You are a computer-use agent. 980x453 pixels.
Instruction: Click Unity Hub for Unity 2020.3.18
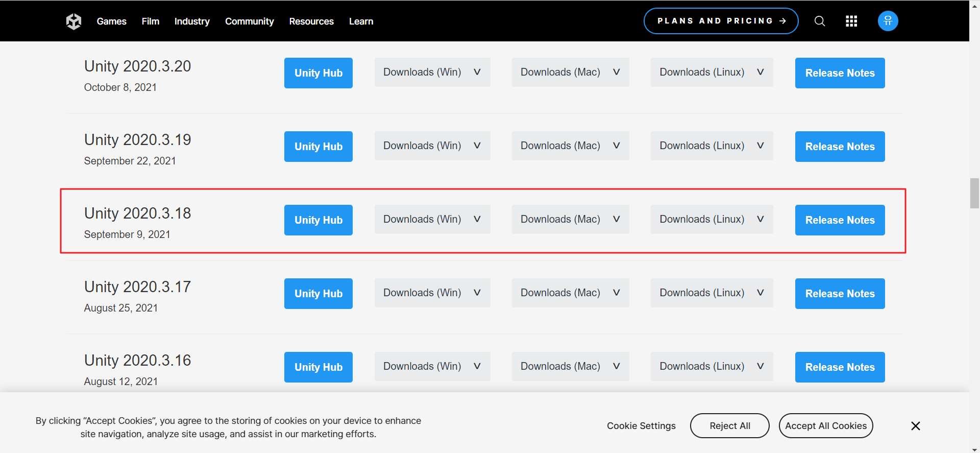[x=318, y=220]
